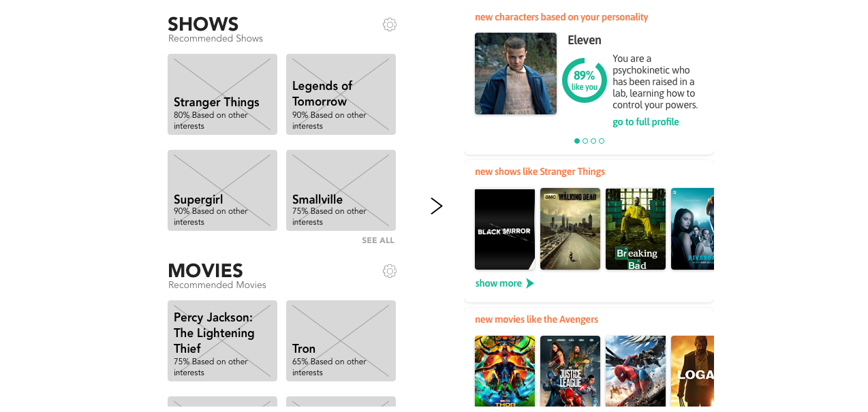
Task: Open the Black Mirror poster
Action: 505,229
